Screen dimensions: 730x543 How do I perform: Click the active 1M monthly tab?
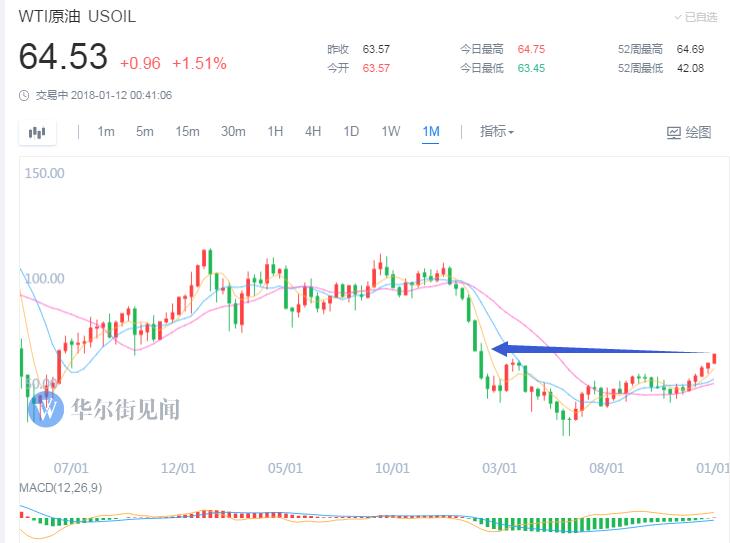(431, 132)
